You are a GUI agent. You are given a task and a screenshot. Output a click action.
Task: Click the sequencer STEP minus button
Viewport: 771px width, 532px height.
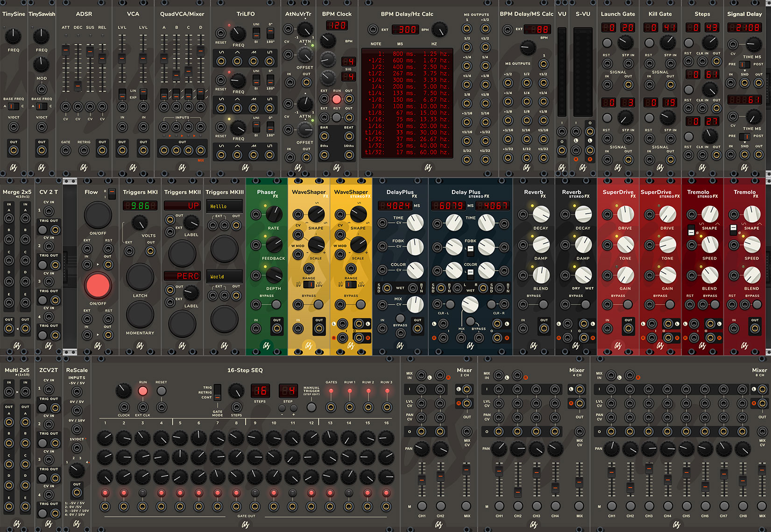282,408
